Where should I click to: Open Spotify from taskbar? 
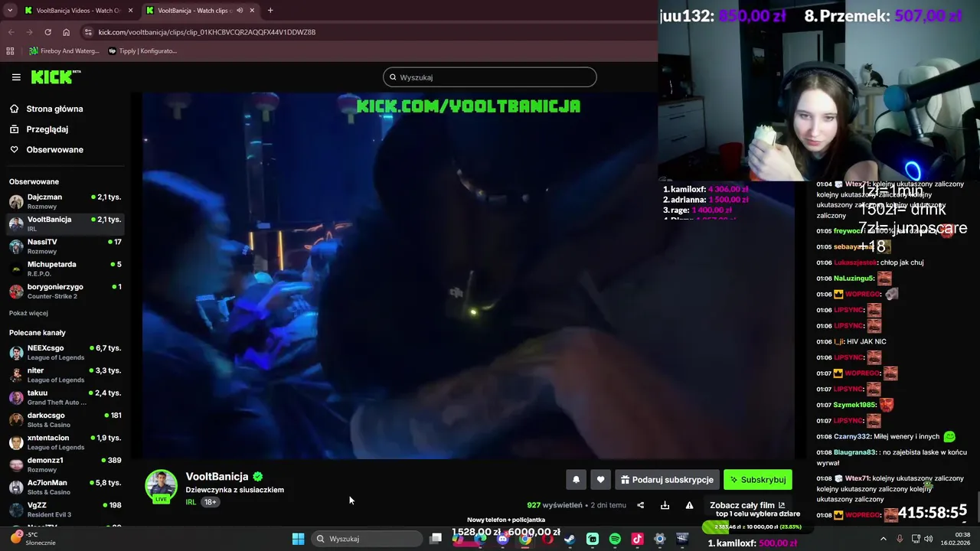[615, 539]
